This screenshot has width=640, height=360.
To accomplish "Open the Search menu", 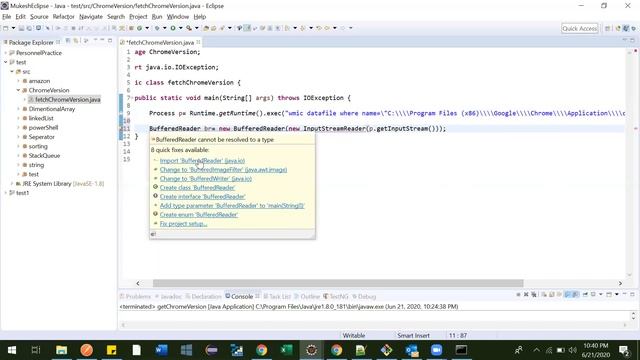I will click(x=116, y=17).
